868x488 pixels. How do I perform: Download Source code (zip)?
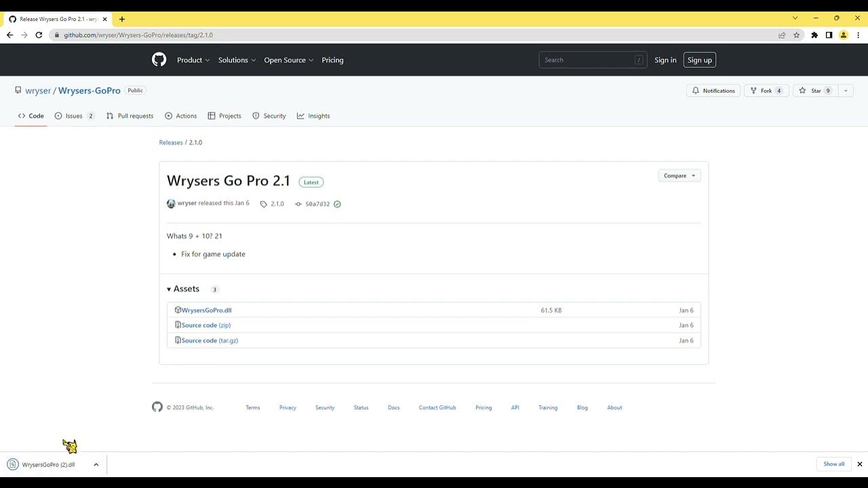click(206, 325)
